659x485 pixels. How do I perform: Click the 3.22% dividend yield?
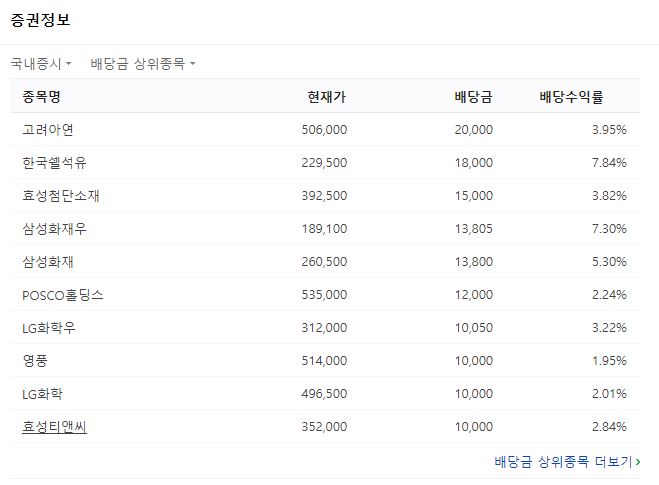609,328
